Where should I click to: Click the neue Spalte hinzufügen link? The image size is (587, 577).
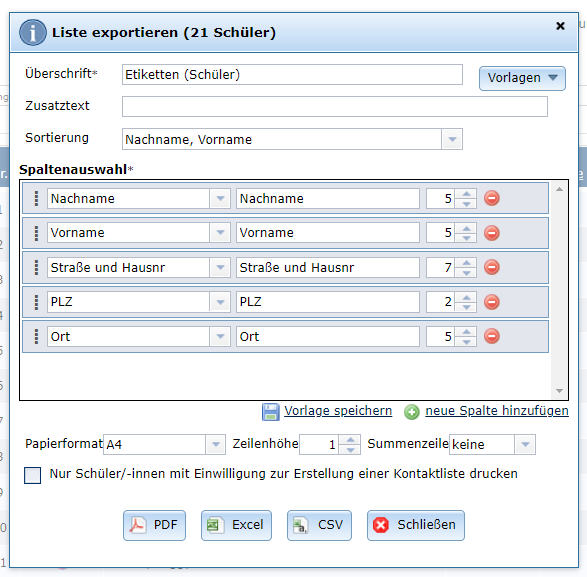coord(497,411)
